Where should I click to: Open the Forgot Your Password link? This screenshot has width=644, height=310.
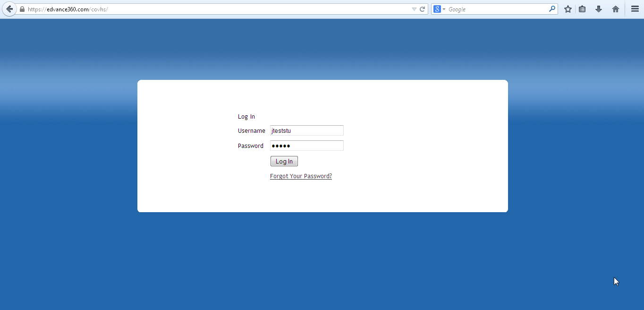pyautogui.click(x=301, y=176)
